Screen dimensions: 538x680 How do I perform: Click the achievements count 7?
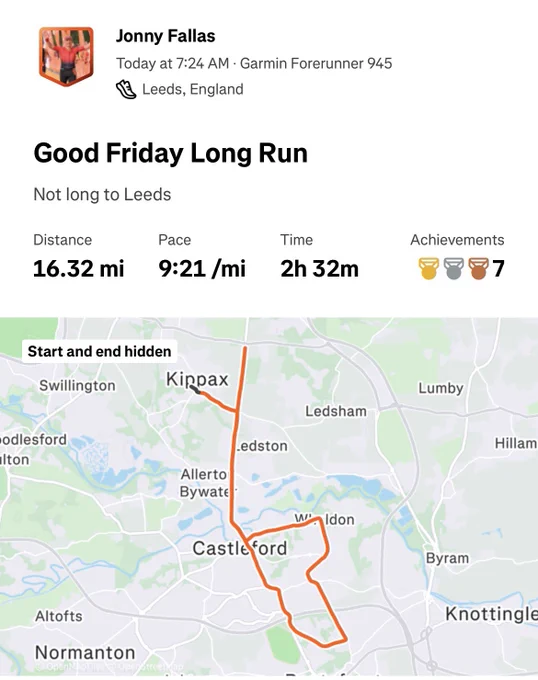(499, 268)
